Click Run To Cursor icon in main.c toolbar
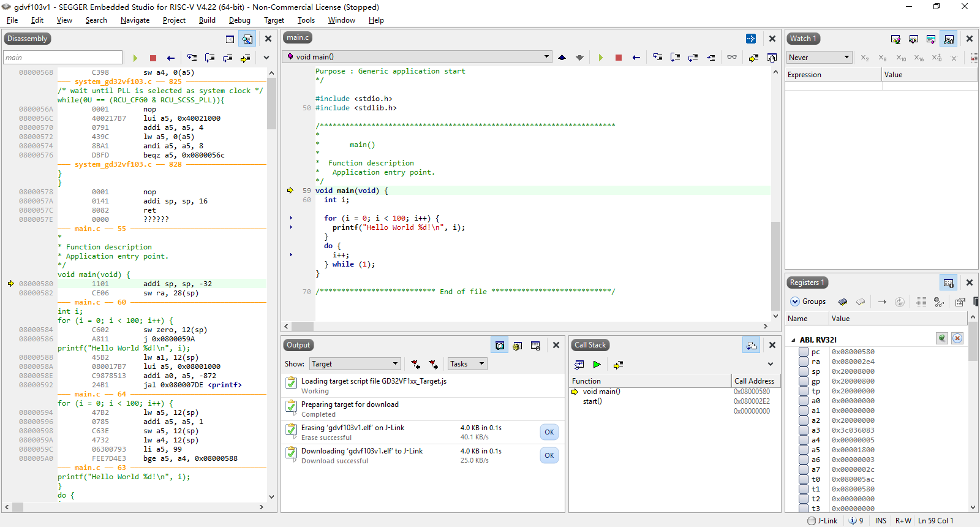 [x=710, y=57]
